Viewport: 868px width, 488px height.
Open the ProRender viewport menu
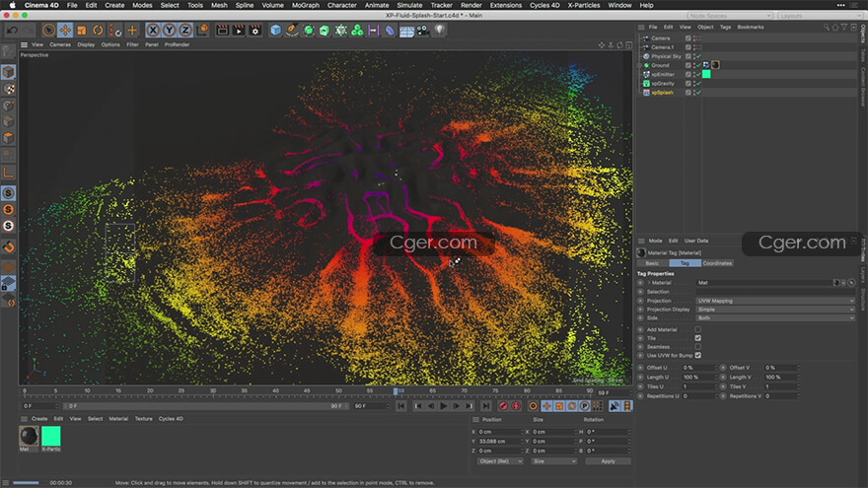tap(178, 44)
